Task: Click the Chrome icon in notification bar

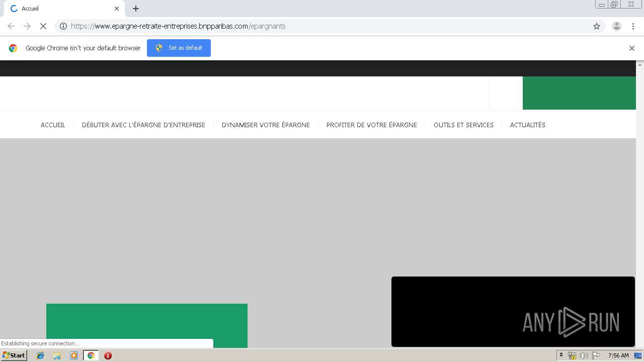Action: click(x=13, y=48)
